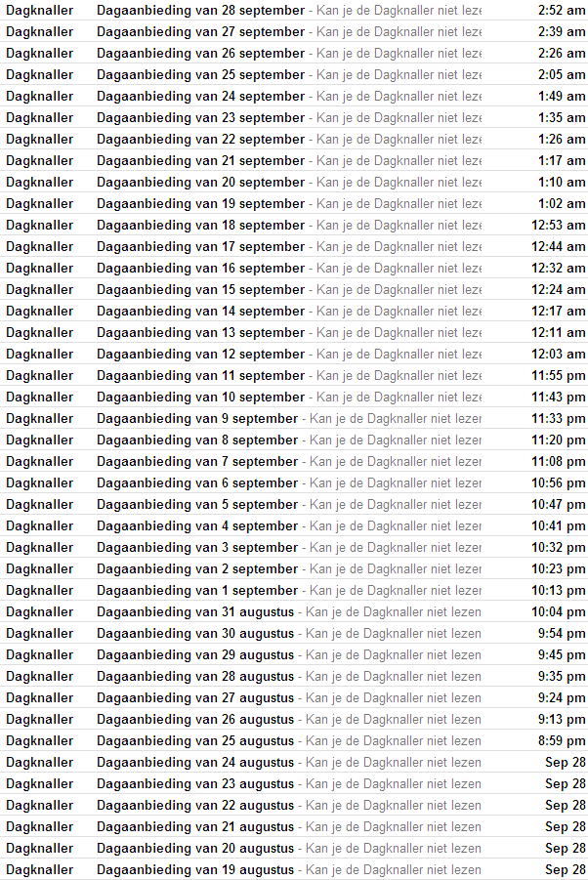Open the Dagaanbieding van 25 augustus email

pyautogui.click(x=294, y=740)
